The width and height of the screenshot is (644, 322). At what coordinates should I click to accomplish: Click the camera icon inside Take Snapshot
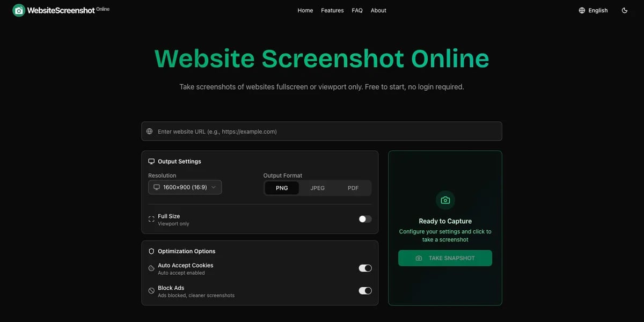[419, 258]
